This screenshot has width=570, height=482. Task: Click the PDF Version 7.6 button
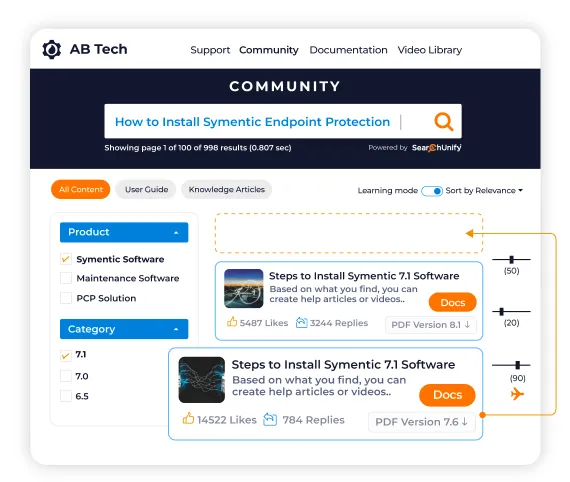click(x=422, y=422)
